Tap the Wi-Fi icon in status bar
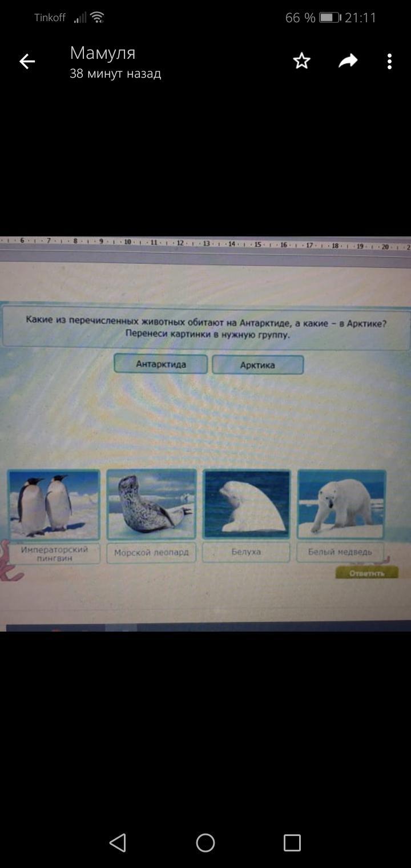This screenshot has height=868, width=411. 98,18
